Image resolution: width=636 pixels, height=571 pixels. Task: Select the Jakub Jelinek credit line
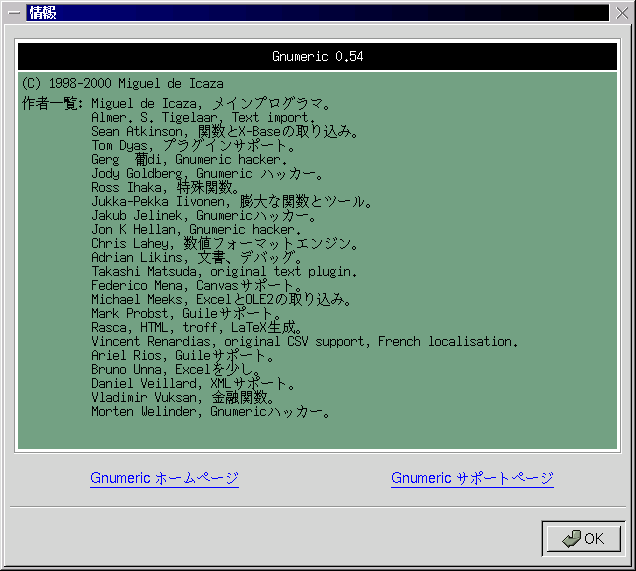[204, 215]
